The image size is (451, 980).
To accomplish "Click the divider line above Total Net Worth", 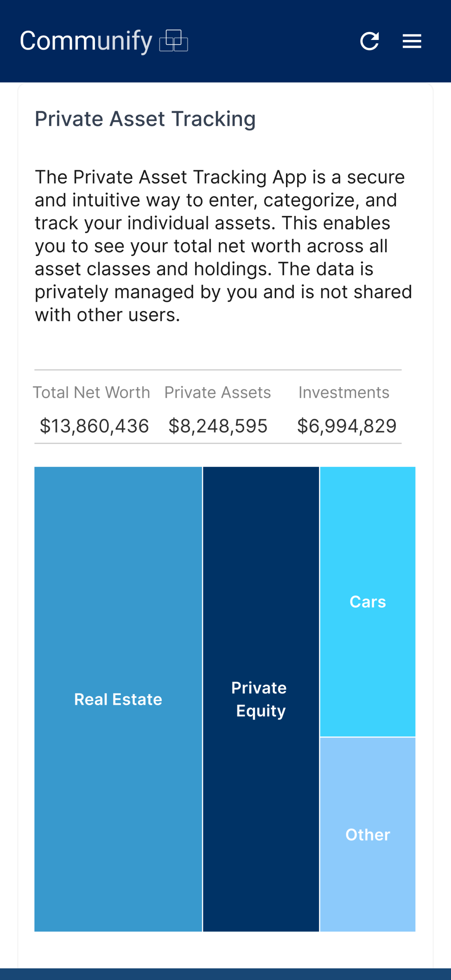I will 218,370.
